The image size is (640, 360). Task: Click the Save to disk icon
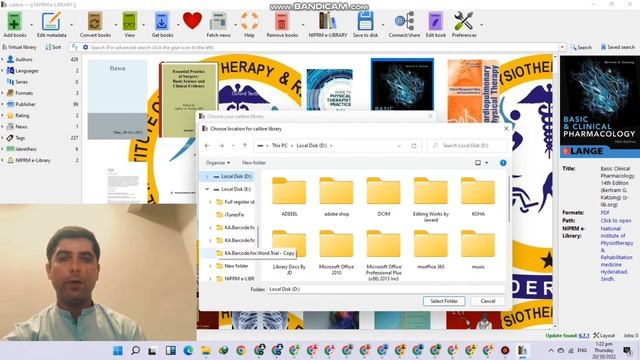(x=365, y=21)
